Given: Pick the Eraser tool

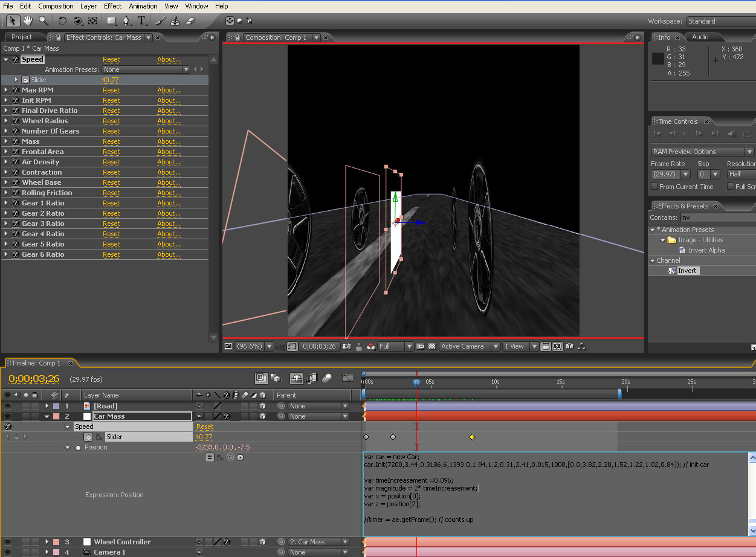Looking at the screenshot, I should click(x=190, y=21).
